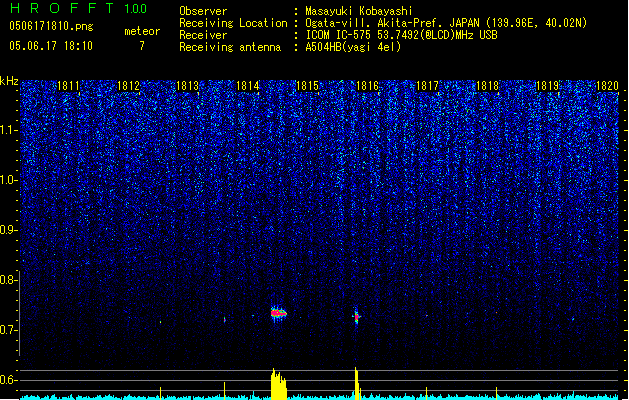Click the meteor count value 7
629x400 pixels.
click(142, 46)
